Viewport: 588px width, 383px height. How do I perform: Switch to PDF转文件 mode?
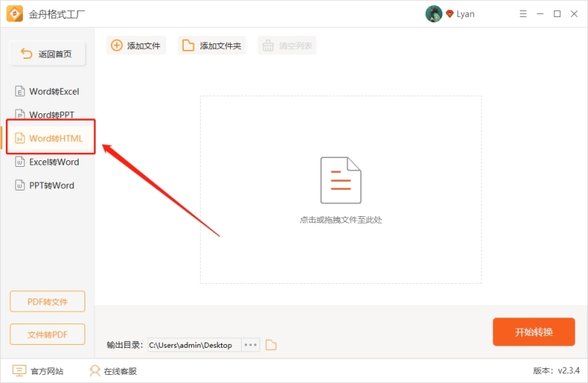[x=48, y=301]
